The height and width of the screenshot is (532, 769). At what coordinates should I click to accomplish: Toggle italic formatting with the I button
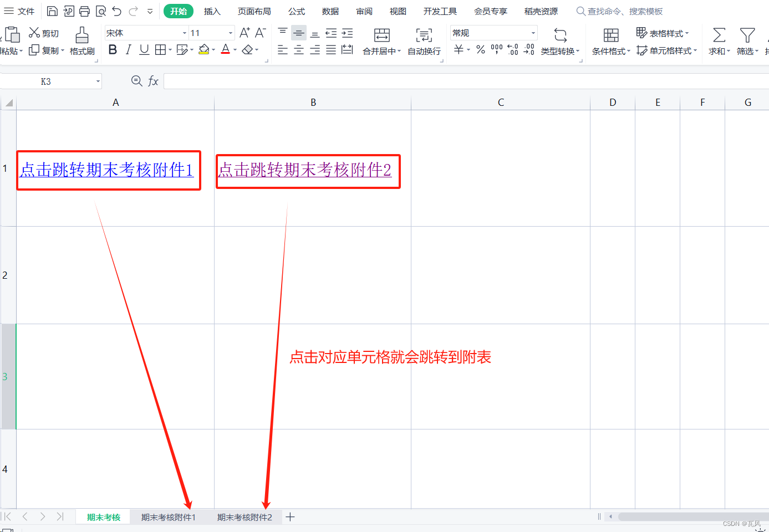click(x=128, y=50)
